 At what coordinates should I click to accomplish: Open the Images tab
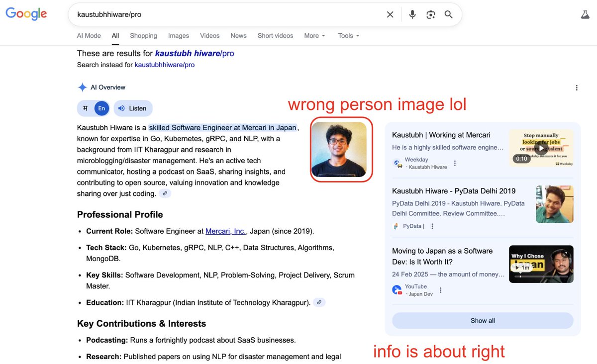[179, 36]
